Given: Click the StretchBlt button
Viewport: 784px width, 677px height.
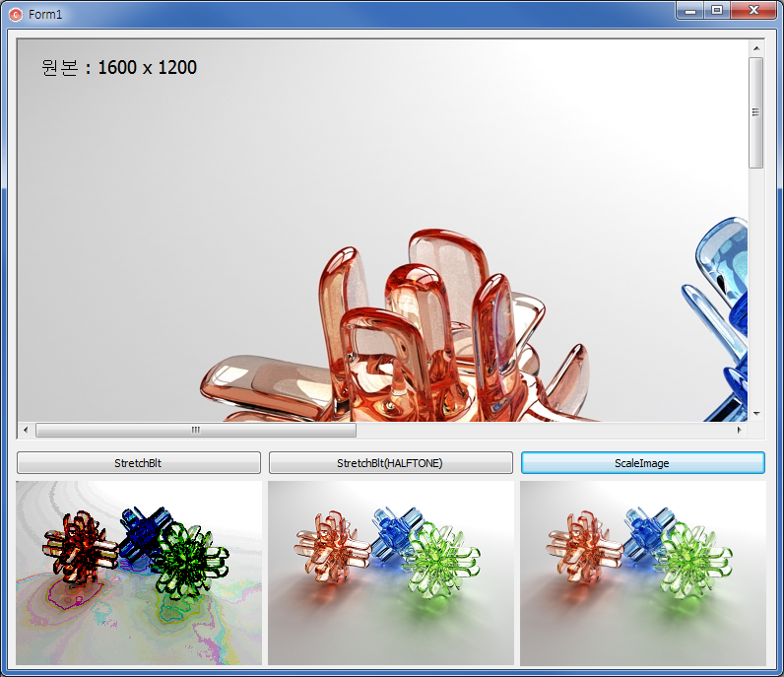Looking at the screenshot, I should (x=139, y=463).
